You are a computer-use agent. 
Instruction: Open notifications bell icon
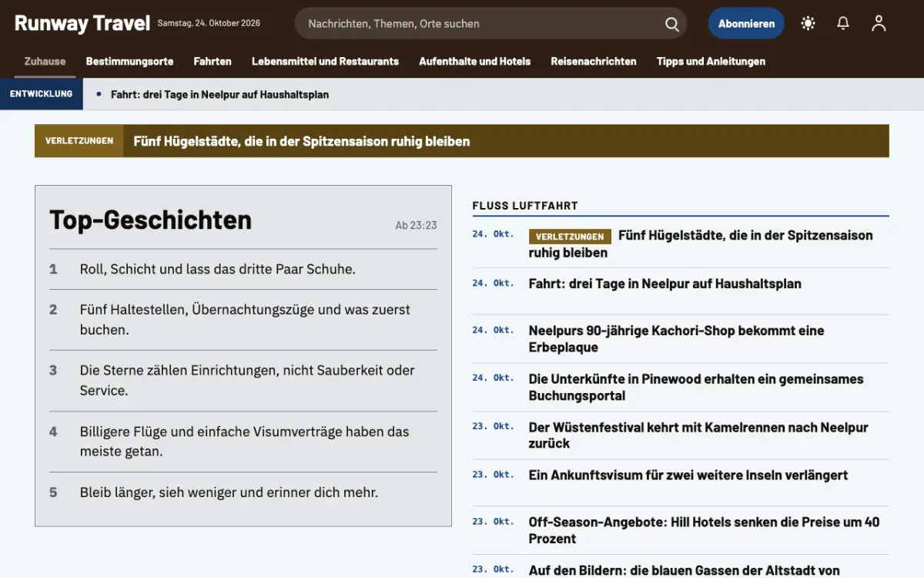click(843, 23)
